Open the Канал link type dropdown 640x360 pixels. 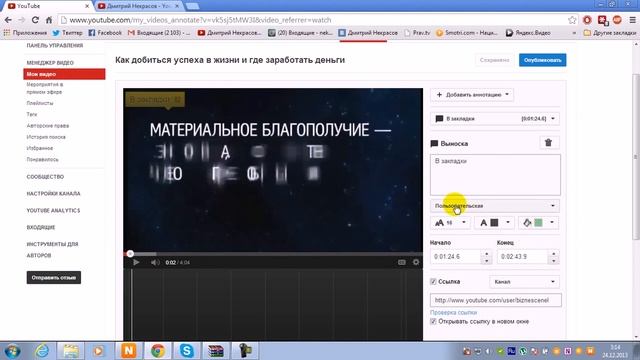(524, 282)
